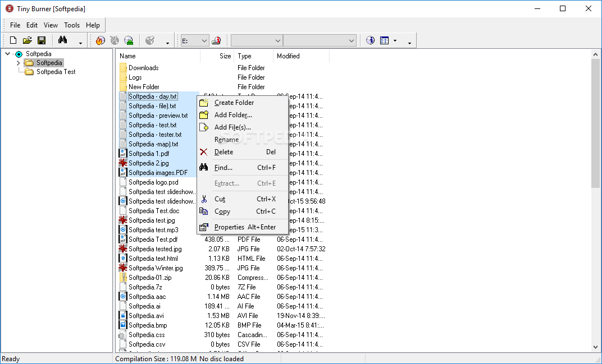Screen dimensions: 602x364
Task: Select the New Folder row
Action: (144, 87)
